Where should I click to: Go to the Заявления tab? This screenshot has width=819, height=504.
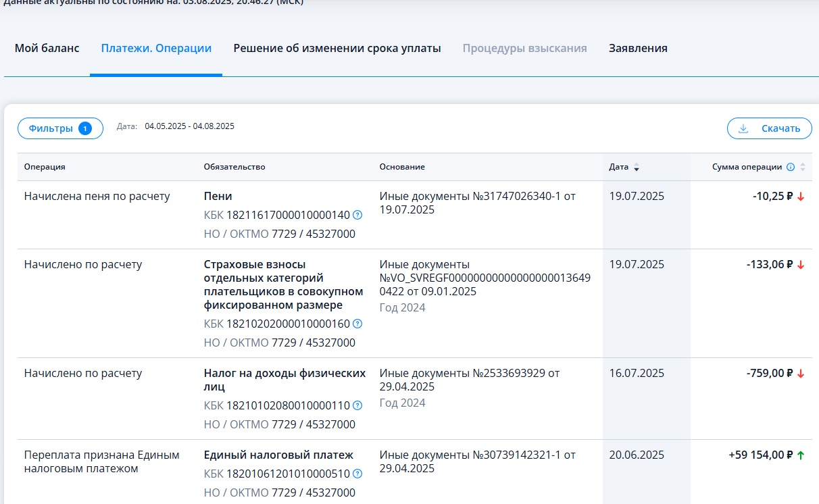[x=638, y=49]
